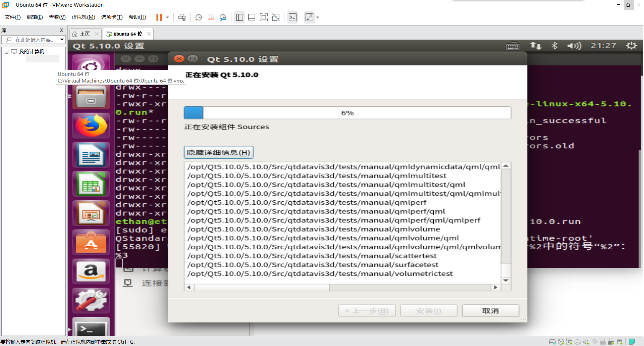Open Firefox from the Ubuntu dock

coord(91,126)
